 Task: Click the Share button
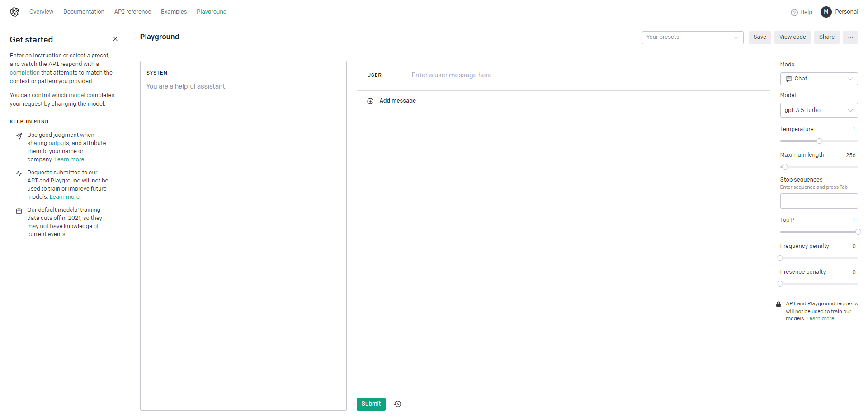coord(827,37)
